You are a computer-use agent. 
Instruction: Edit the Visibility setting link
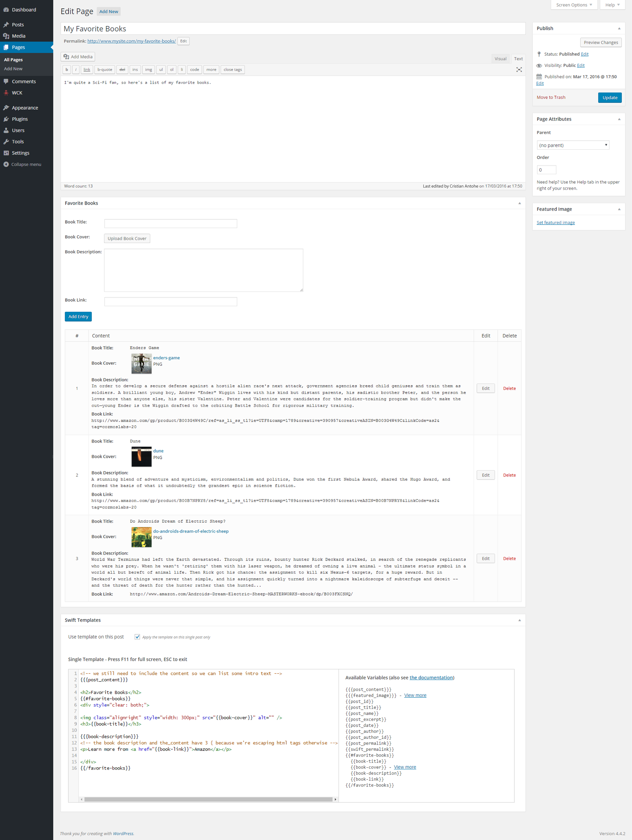(x=581, y=66)
